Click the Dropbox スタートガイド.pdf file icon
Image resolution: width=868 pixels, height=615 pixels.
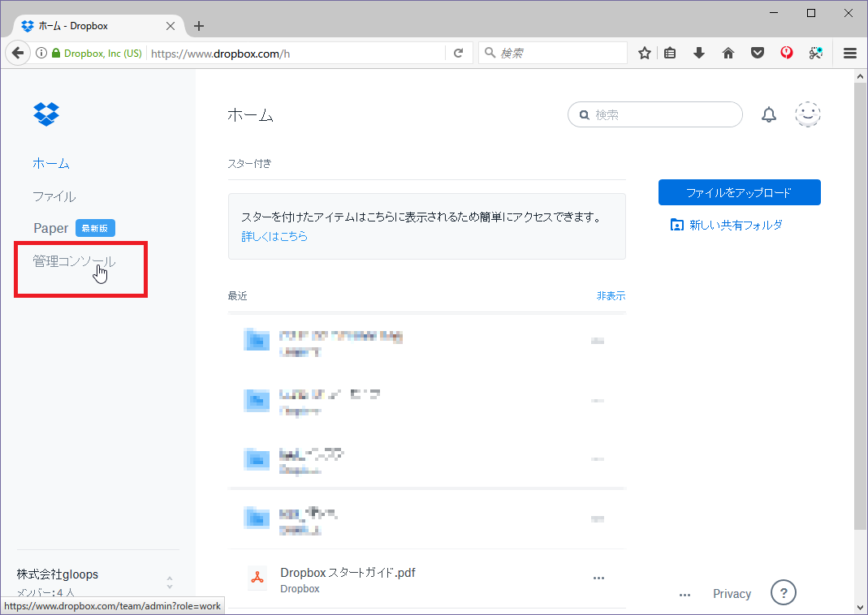257,578
